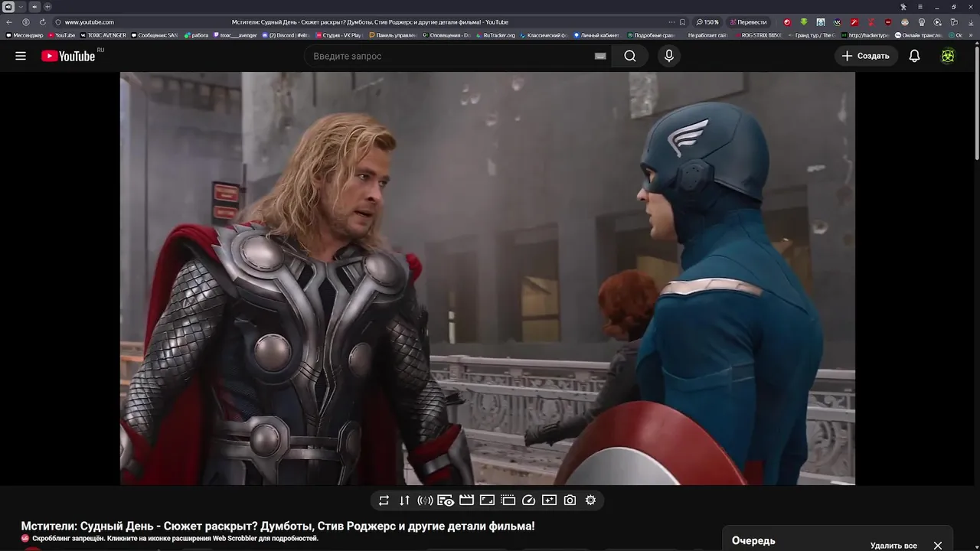Open the on-screen keyboard in search box

pos(600,56)
